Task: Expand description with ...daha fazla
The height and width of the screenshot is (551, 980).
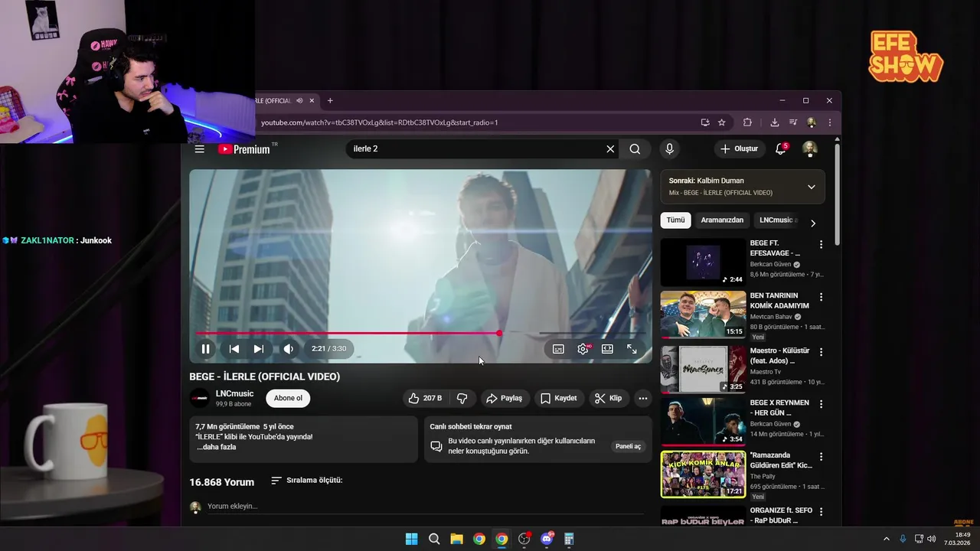Action: tap(217, 447)
